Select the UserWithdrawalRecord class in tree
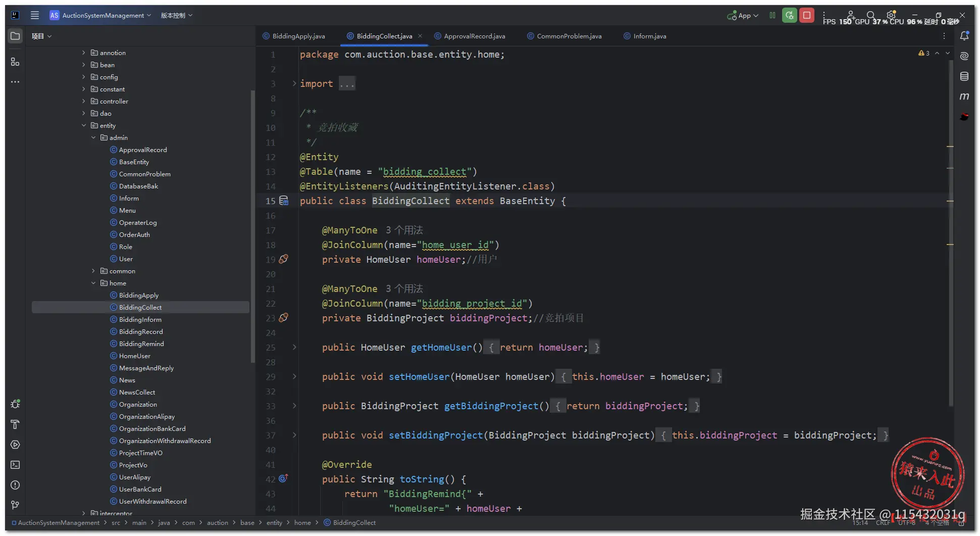 coord(152,501)
